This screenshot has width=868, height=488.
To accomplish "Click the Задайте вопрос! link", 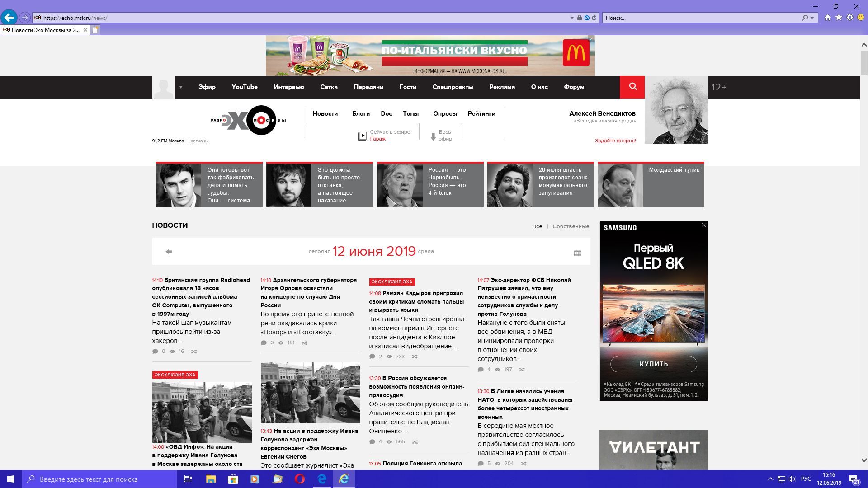I will tap(615, 141).
